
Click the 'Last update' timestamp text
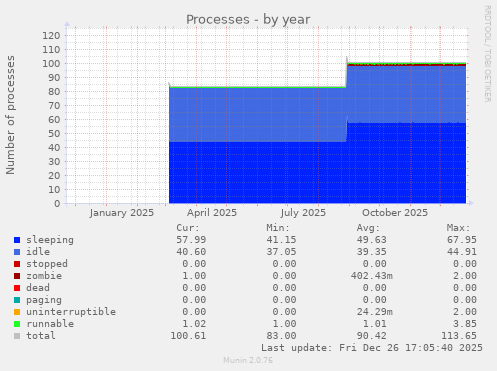(x=372, y=348)
